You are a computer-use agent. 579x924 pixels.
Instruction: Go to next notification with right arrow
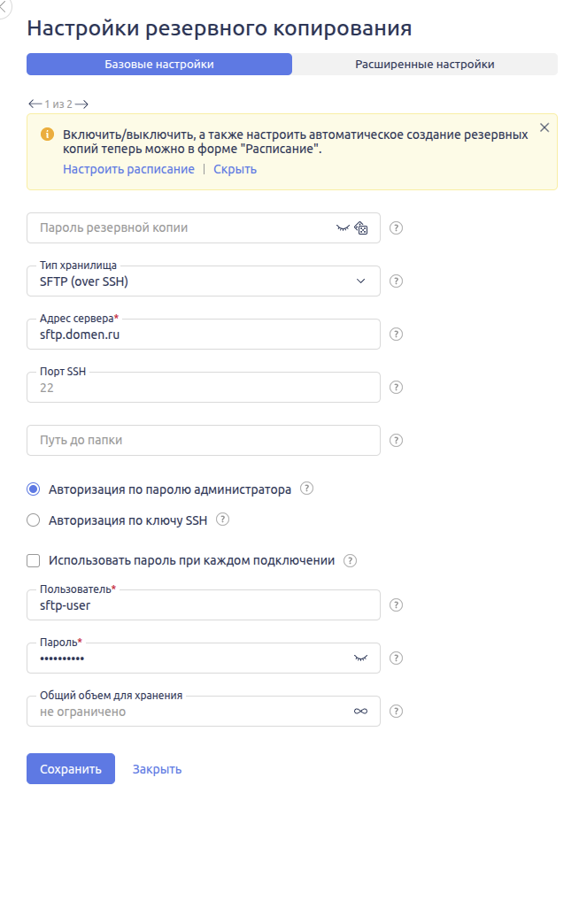point(81,104)
